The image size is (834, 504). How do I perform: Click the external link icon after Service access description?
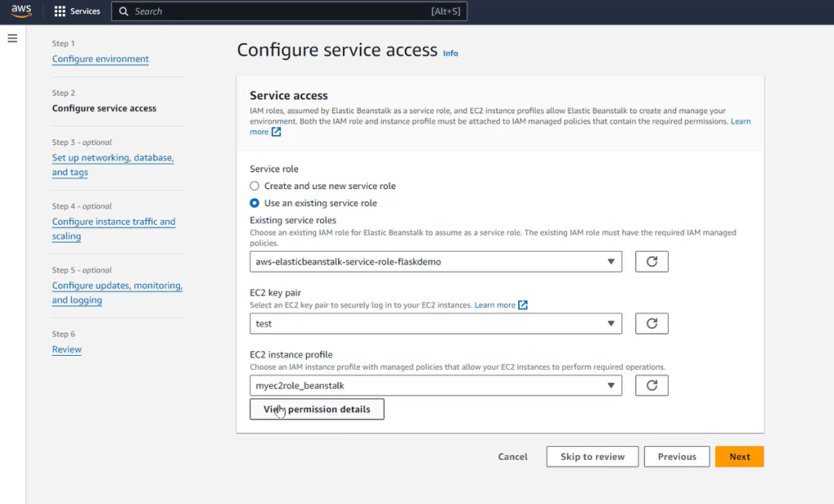click(x=276, y=132)
